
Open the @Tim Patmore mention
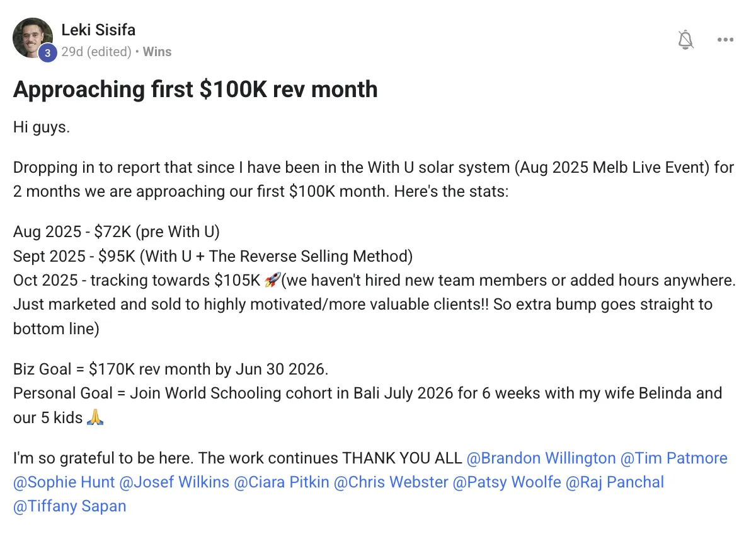click(674, 458)
